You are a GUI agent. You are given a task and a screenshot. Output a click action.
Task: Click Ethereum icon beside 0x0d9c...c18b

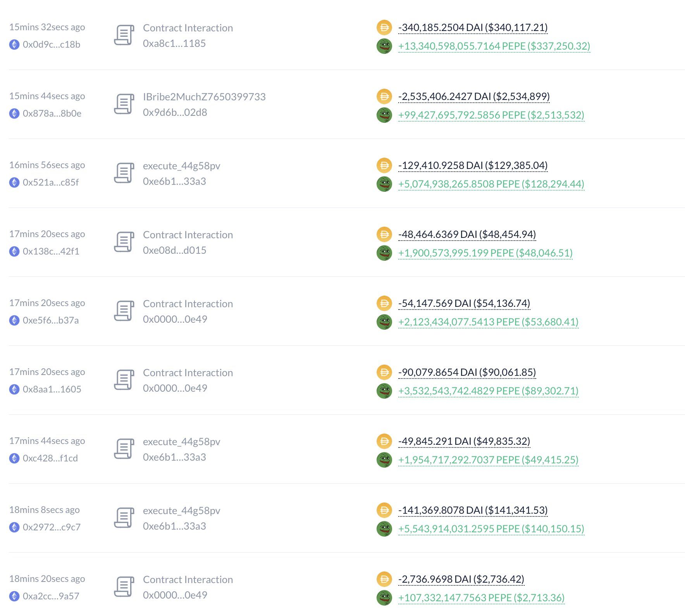[14, 45]
